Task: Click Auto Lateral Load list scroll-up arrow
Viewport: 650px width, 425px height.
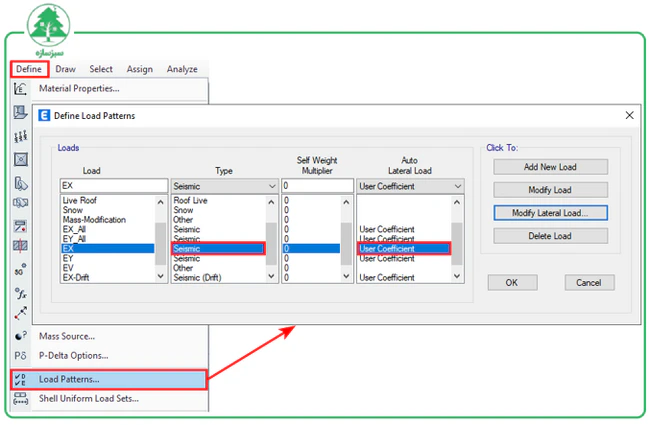Action: click(x=457, y=202)
